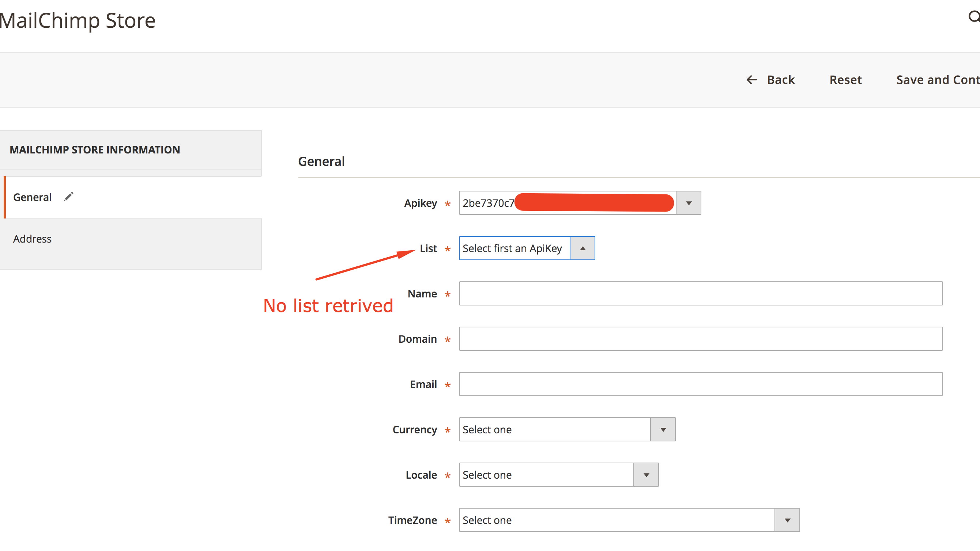Viewport: 980px width, 551px height.
Task: Click Save and Continue
Action: (x=937, y=80)
